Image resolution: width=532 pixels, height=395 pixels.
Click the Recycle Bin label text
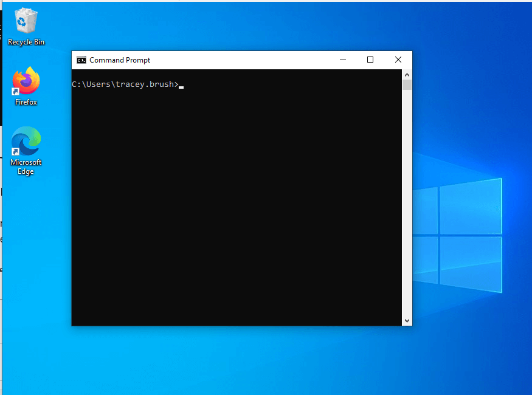click(26, 42)
